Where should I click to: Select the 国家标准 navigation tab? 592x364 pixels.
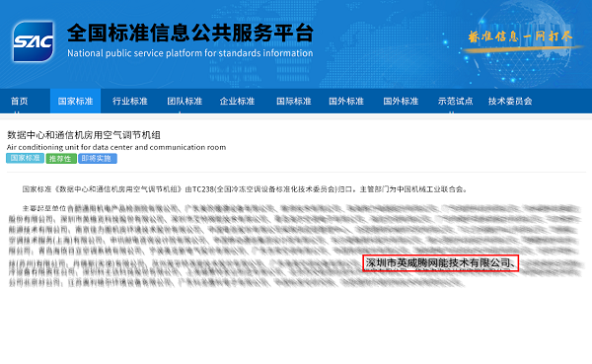76,102
